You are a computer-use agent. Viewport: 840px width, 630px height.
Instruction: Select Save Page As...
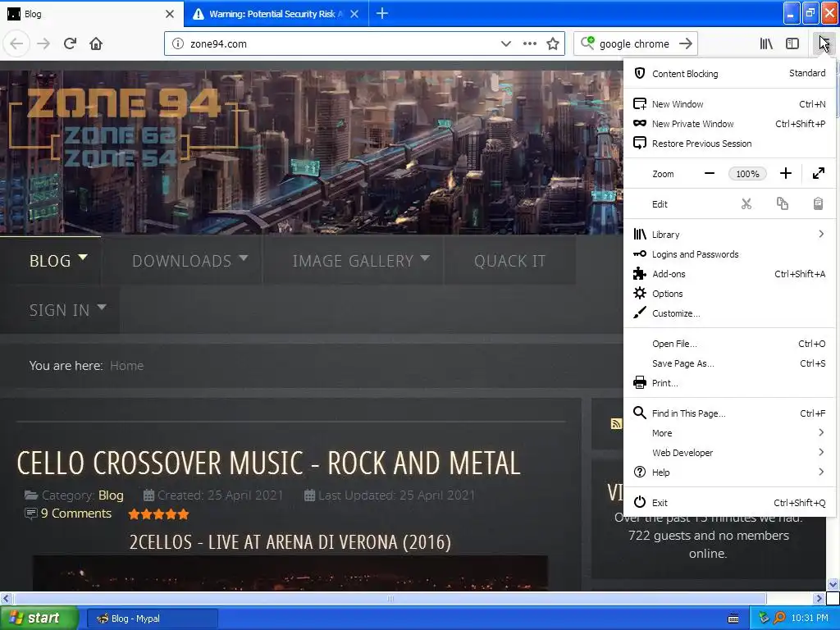[x=729, y=363]
